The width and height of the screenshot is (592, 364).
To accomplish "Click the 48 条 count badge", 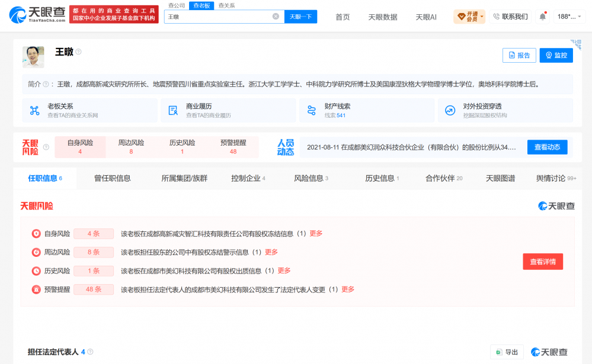I will [94, 289].
